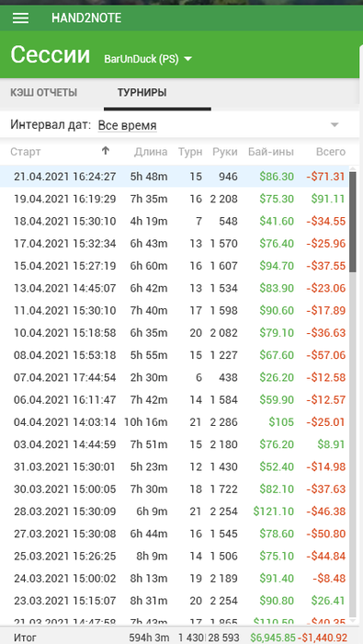Open the Все время date range selector

tap(127, 125)
